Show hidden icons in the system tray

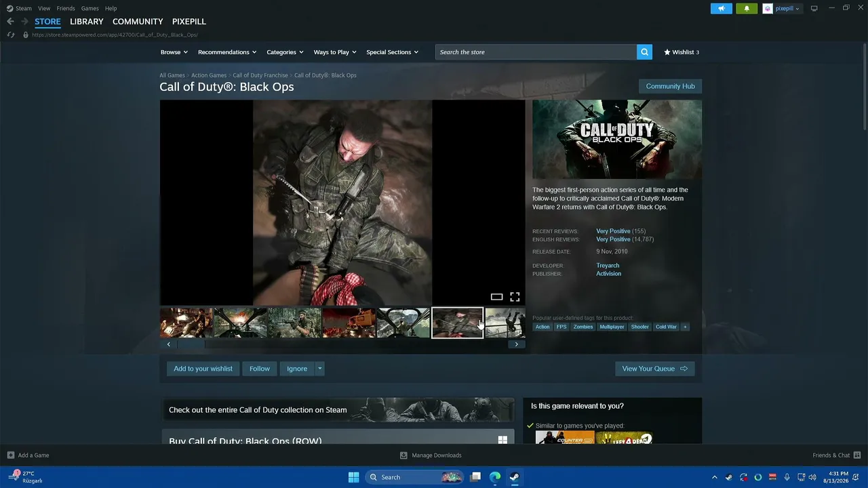[714, 477]
